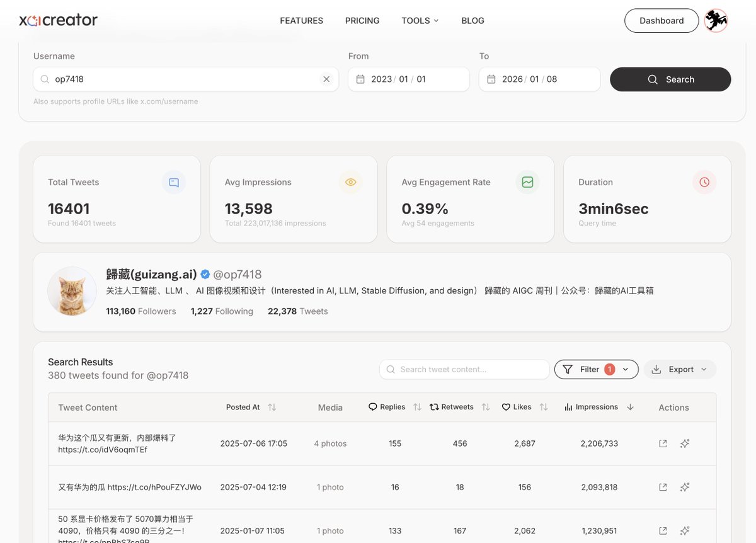Click the 4 photos media cell
This screenshot has width=756, height=543.
tap(330, 443)
